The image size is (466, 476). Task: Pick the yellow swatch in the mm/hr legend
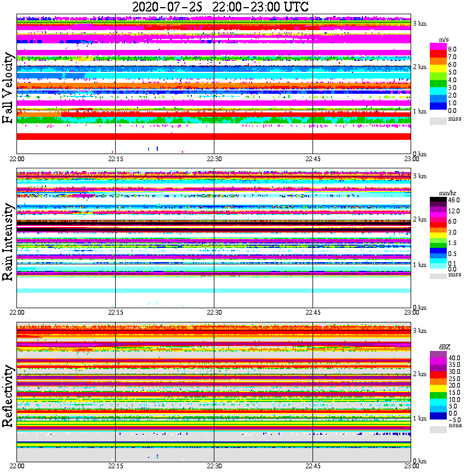click(438, 235)
